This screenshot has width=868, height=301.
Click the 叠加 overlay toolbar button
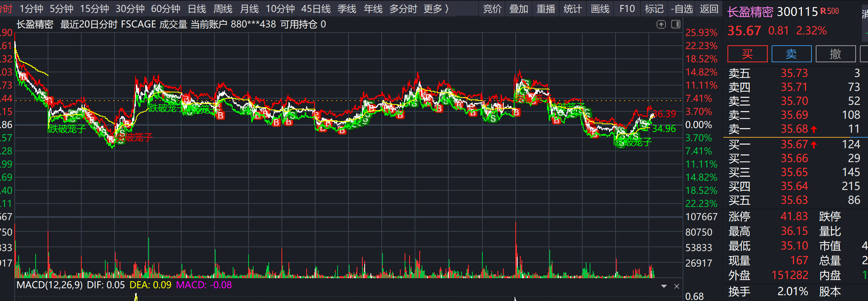tap(519, 9)
